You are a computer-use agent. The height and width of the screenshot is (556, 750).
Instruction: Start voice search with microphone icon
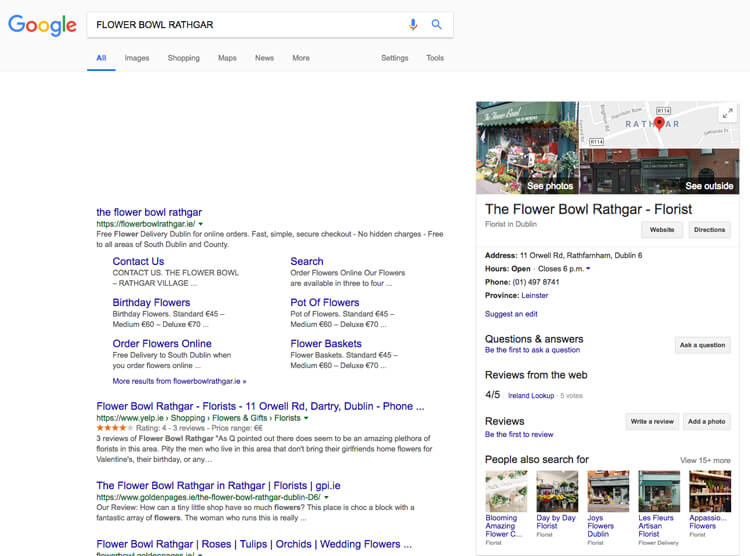tap(413, 24)
